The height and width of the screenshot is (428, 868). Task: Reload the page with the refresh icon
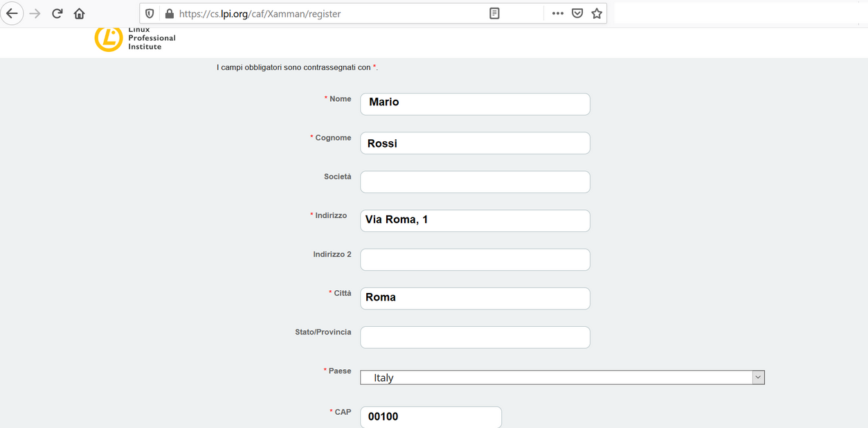(57, 14)
